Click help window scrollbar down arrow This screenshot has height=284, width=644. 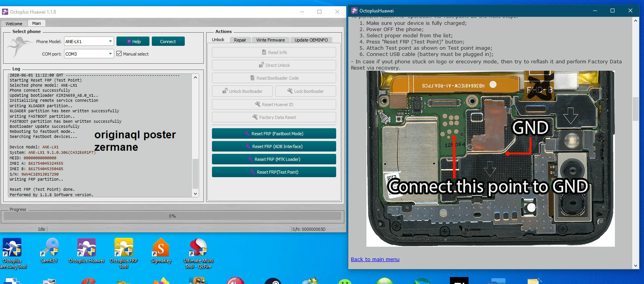coord(635,266)
